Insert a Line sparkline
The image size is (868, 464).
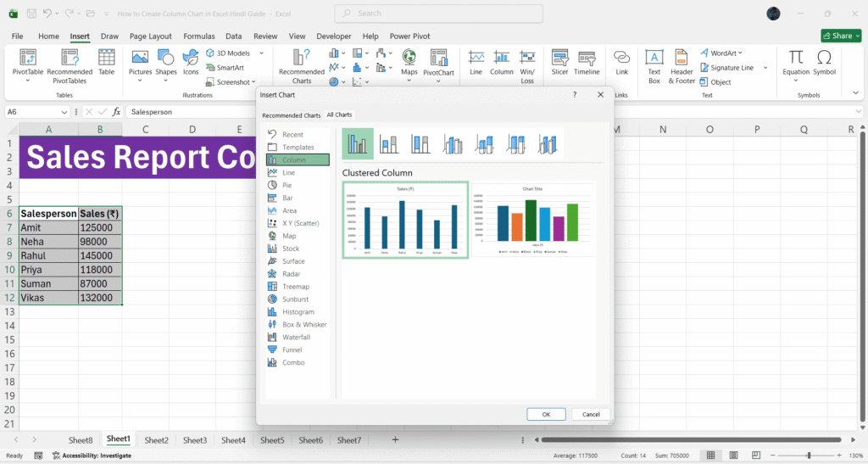476,62
